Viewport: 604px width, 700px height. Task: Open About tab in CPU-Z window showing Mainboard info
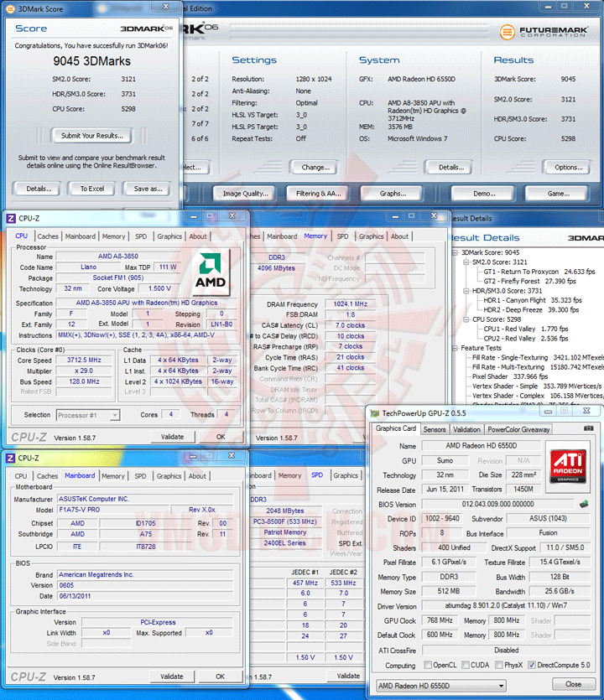click(197, 476)
